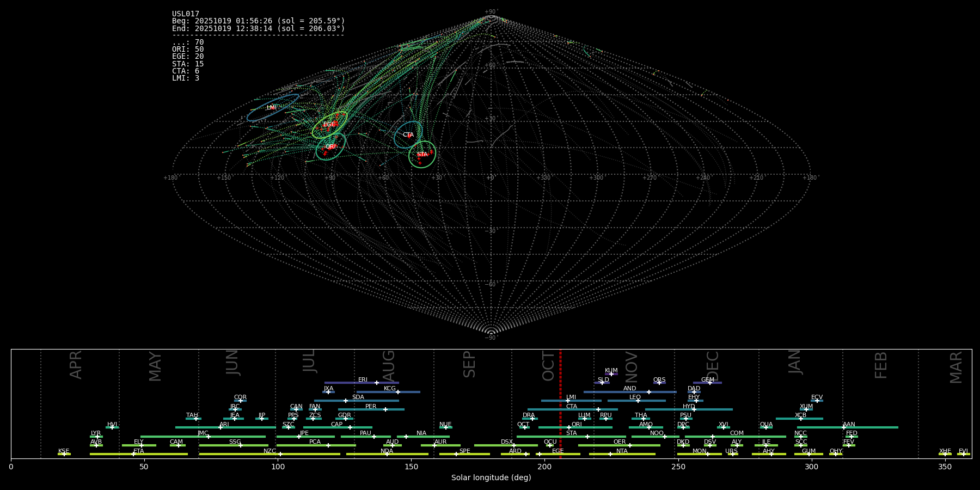Click the STA radiant label on sky map
Image resolution: width=980 pixels, height=490 pixels.
click(x=422, y=155)
